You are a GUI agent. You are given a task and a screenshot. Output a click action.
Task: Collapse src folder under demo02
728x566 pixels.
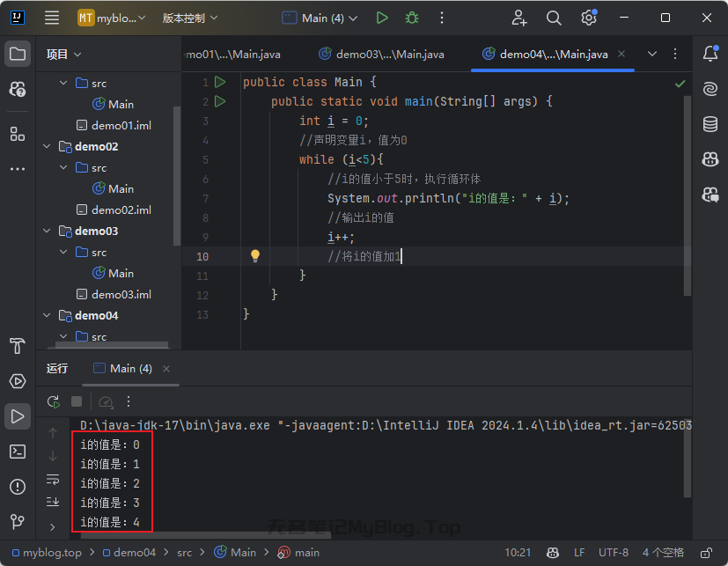click(63, 167)
